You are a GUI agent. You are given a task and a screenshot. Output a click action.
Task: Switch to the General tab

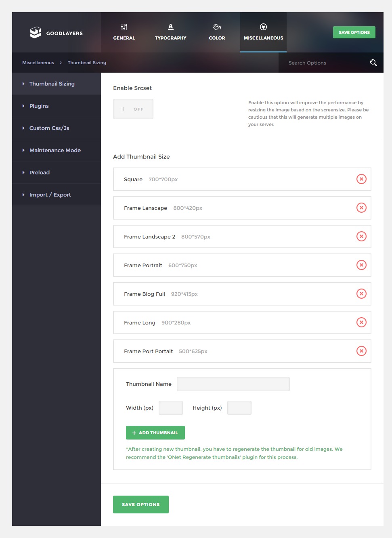(124, 32)
